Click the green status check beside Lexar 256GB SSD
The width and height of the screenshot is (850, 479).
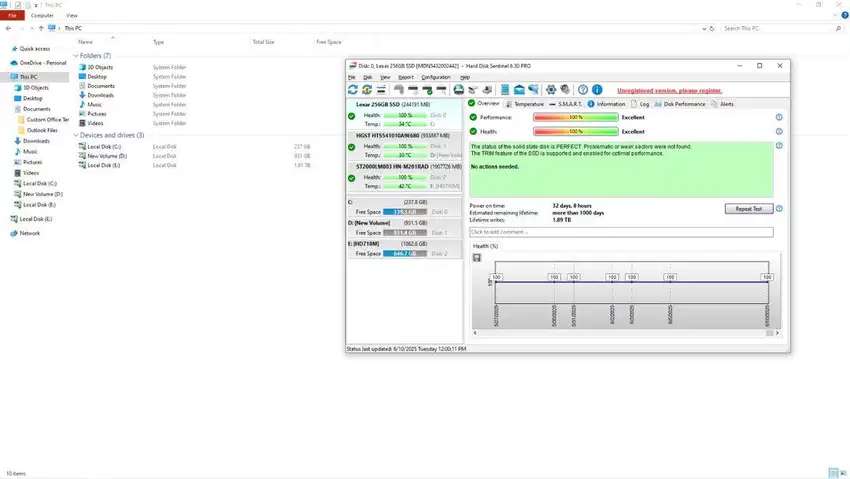(x=351, y=116)
